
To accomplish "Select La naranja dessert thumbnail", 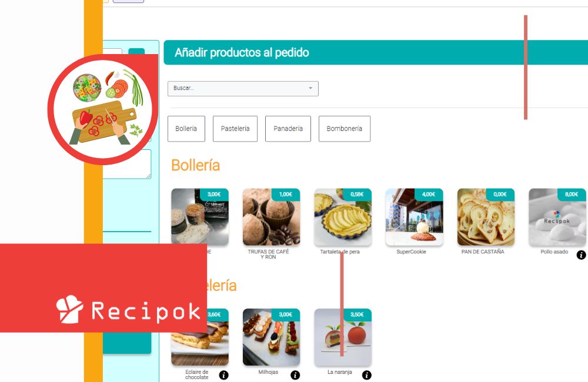I will pyautogui.click(x=343, y=337).
